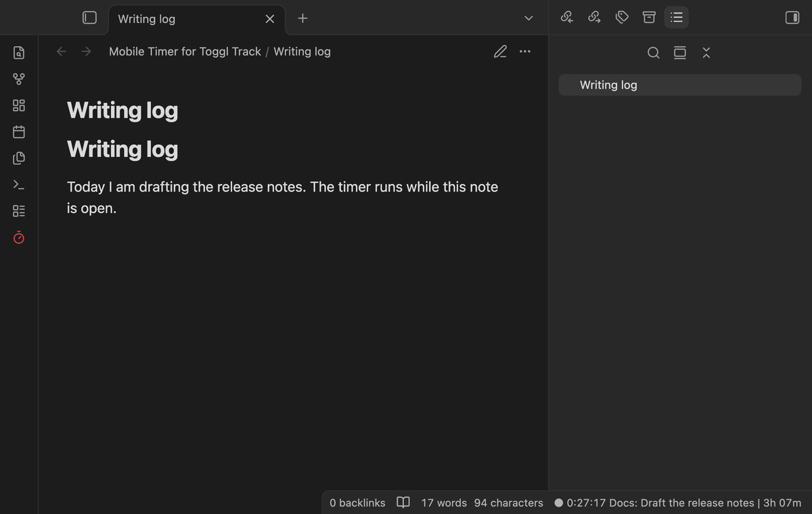Image resolution: width=812 pixels, height=514 pixels.
Task: Click the Writing log breadcrumb title
Action: click(302, 51)
